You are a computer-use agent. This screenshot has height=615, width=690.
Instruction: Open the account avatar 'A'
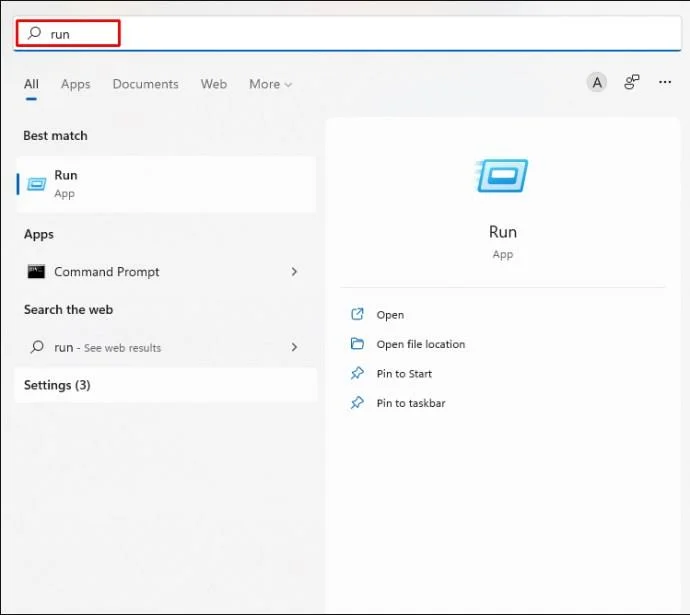click(x=597, y=82)
